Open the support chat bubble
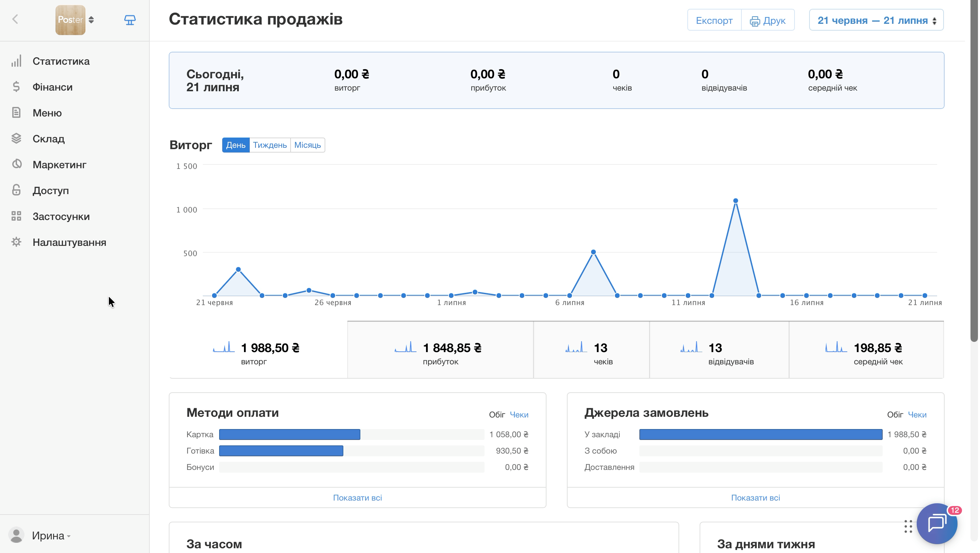Image resolution: width=980 pixels, height=553 pixels. pyautogui.click(x=937, y=523)
